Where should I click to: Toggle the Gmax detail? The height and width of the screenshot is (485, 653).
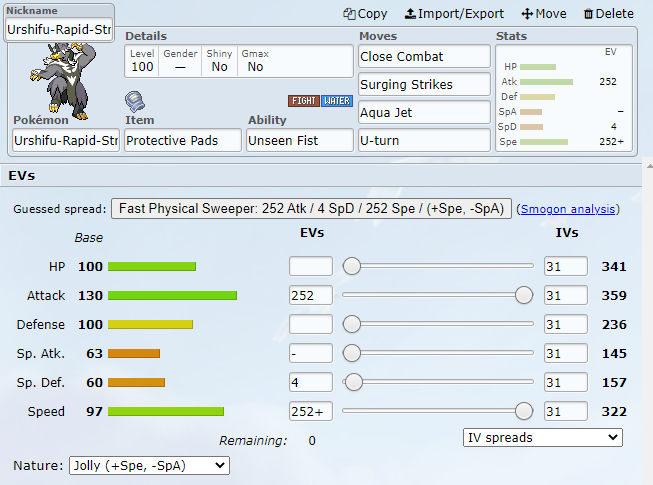pyautogui.click(x=255, y=61)
